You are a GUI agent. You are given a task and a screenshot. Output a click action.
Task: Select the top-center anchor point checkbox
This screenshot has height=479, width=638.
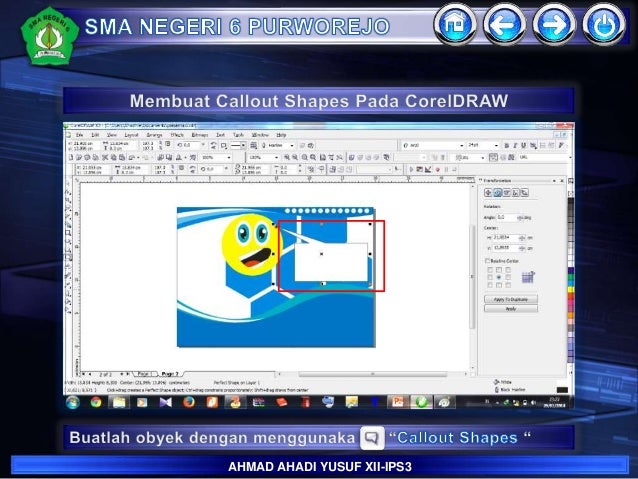coord(499,270)
